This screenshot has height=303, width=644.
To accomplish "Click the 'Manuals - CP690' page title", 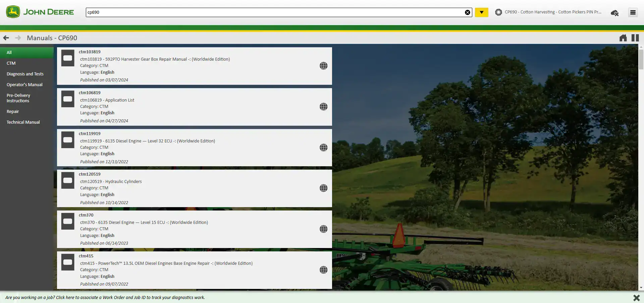I will tap(52, 38).
